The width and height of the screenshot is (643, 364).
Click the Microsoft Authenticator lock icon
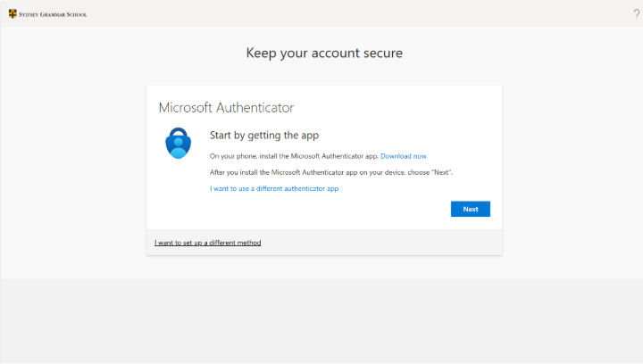pyautogui.click(x=178, y=143)
